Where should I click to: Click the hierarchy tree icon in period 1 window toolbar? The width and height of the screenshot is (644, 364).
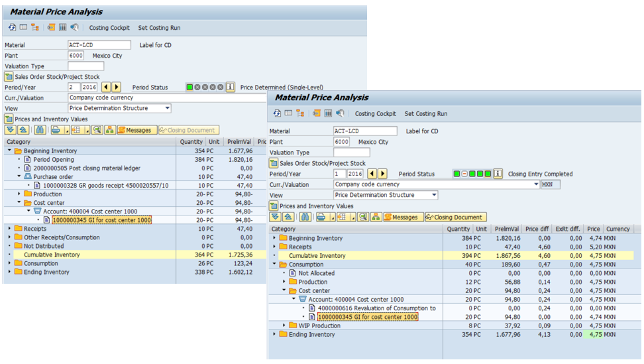[x=300, y=113]
